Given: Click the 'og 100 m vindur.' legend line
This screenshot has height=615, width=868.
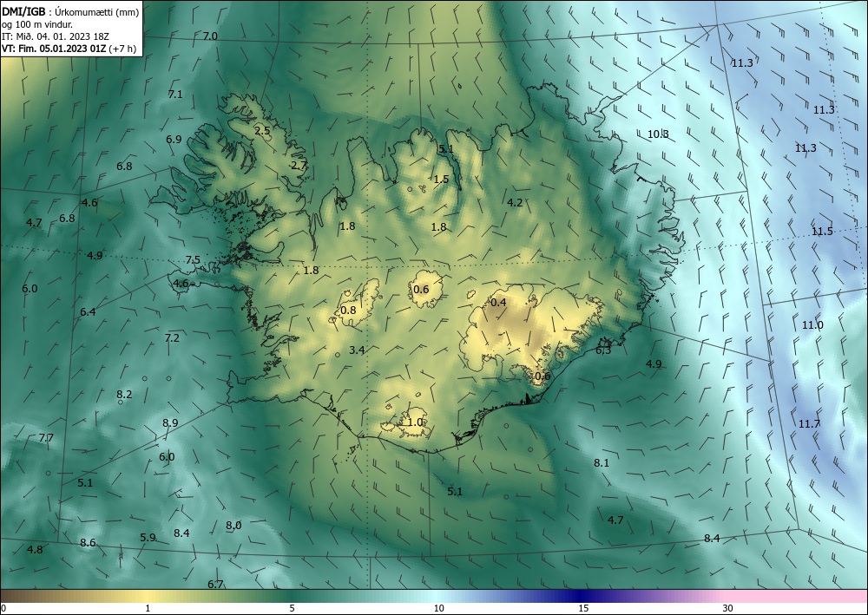Looking at the screenshot, I should tap(37, 23).
